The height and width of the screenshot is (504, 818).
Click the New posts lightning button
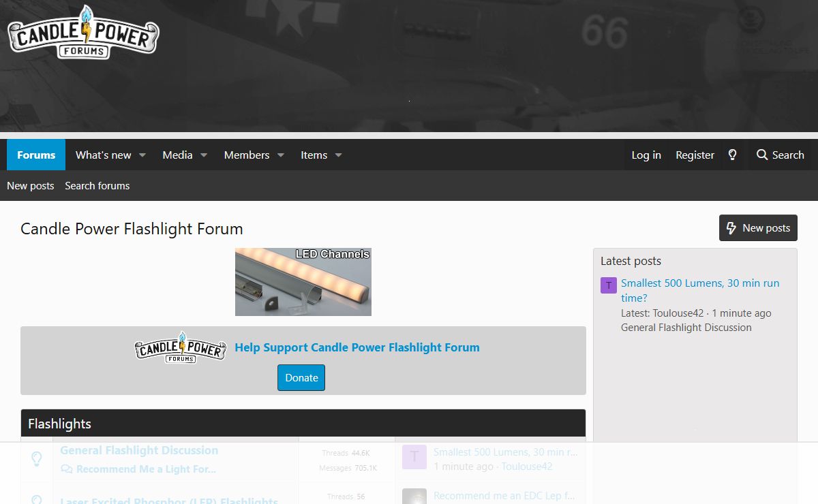point(758,228)
